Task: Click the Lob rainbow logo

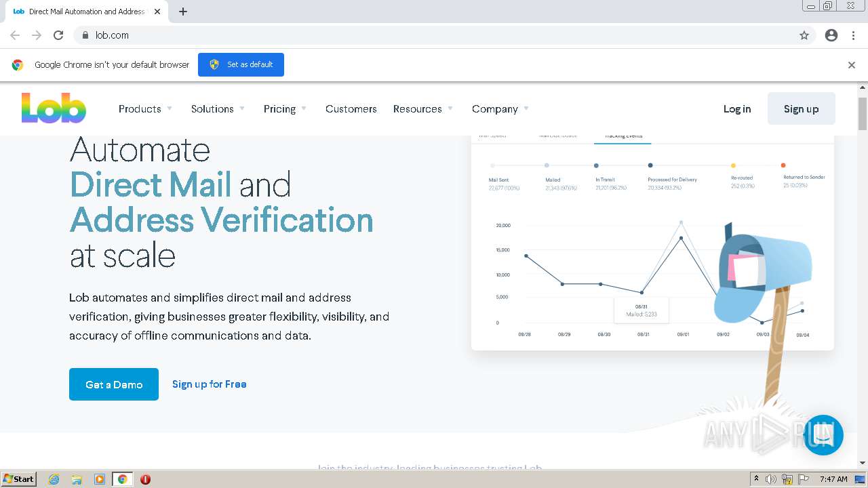Action: click(54, 108)
